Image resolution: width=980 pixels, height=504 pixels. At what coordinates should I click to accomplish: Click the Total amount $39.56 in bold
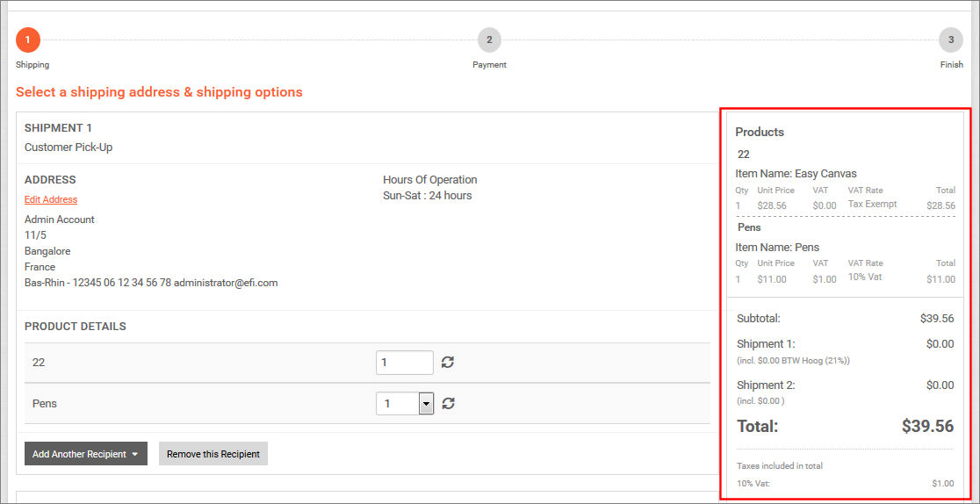pos(927,427)
